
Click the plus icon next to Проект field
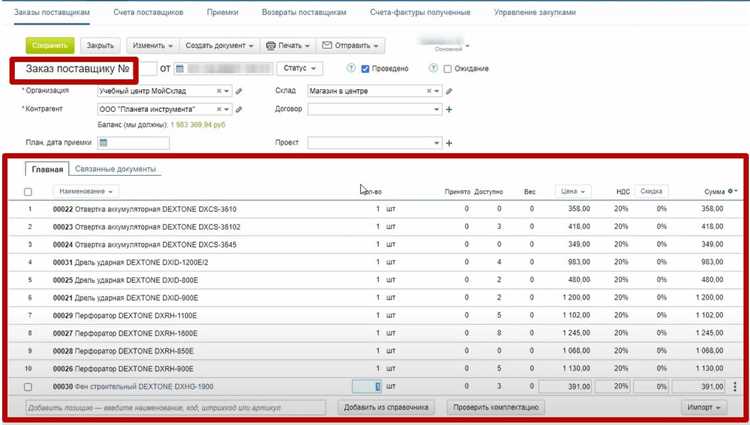click(449, 143)
